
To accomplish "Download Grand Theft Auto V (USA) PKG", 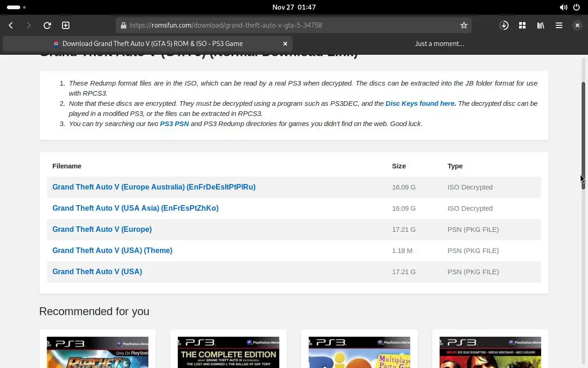I will click(97, 272).
